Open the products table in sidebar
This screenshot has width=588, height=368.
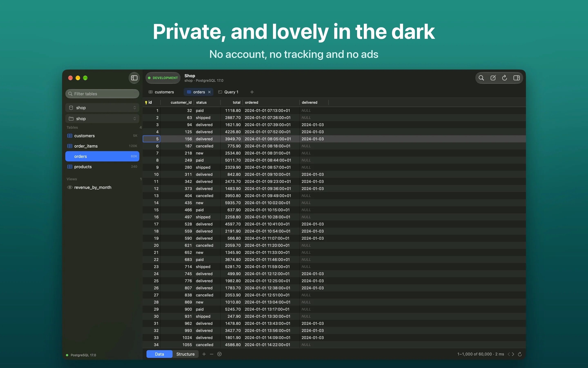[102, 167]
